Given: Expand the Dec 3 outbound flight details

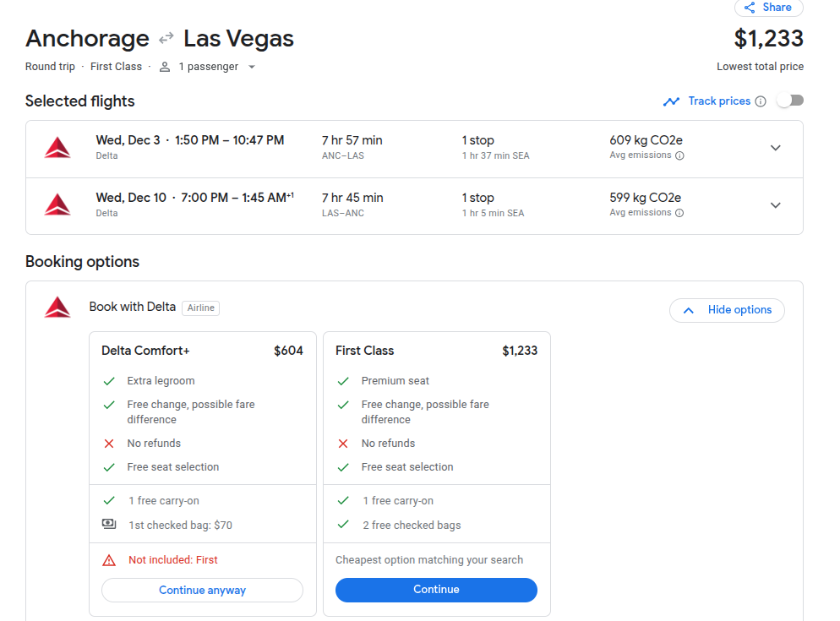Looking at the screenshot, I should [x=775, y=148].
